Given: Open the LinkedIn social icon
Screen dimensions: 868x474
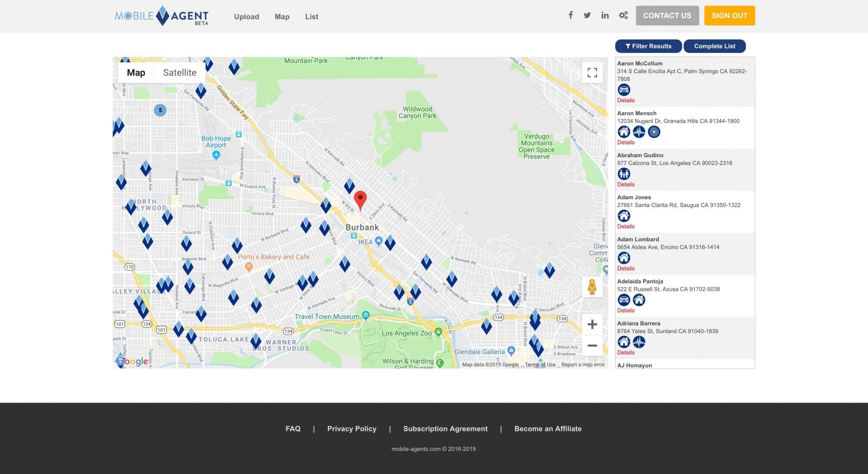Looking at the screenshot, I should pos(605,15).
